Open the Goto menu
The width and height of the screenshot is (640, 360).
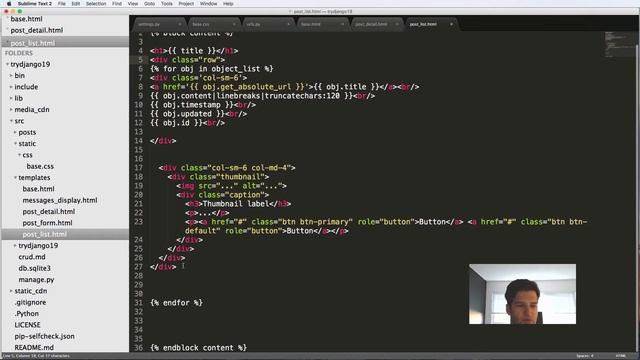pos(149,4)
